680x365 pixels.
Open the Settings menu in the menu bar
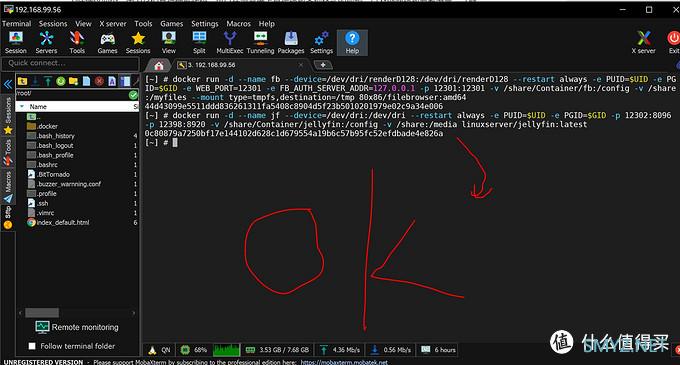pyautogui.click(x=205, y=23)
